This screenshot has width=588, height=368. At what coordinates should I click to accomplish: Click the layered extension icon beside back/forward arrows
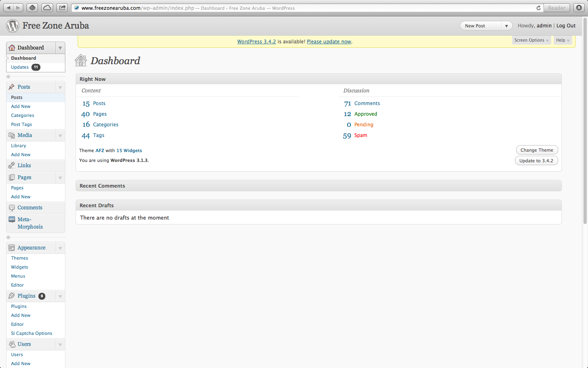33,8
